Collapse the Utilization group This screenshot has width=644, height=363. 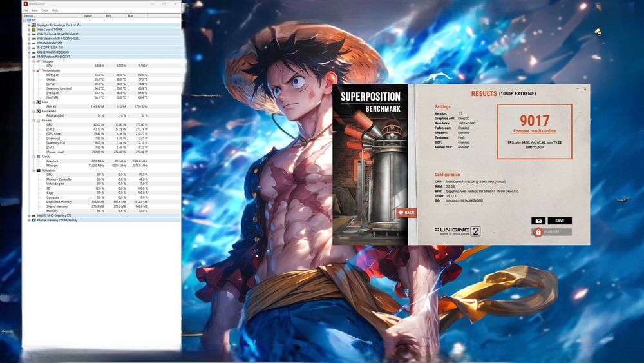[33, 170]
